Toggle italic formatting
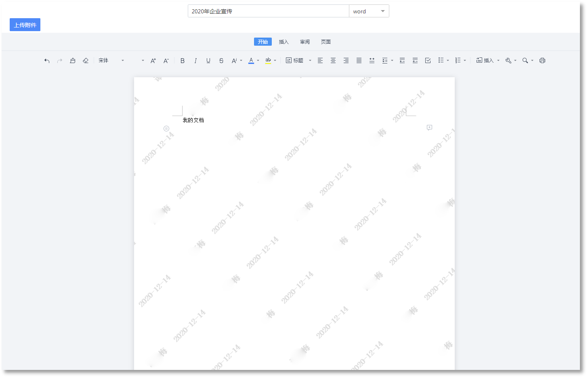Viewport: 588px width, 378px height. point(195,61)
